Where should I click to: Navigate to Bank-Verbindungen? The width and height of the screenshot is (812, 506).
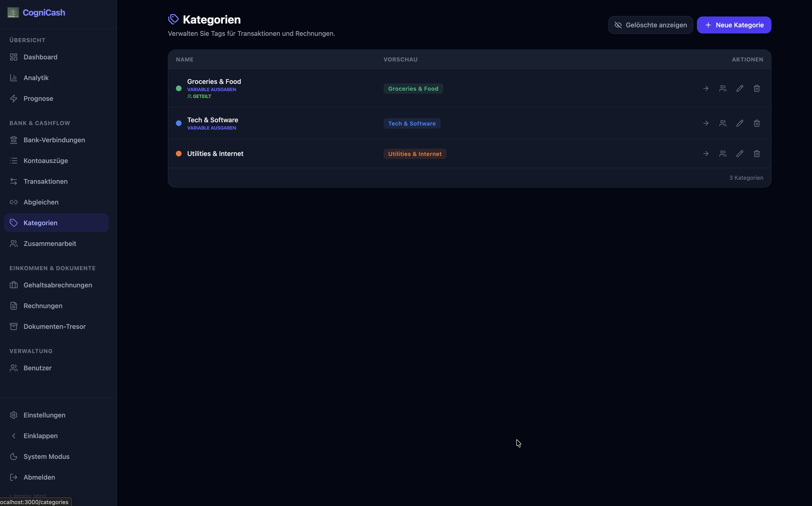[x=56, y=140]
